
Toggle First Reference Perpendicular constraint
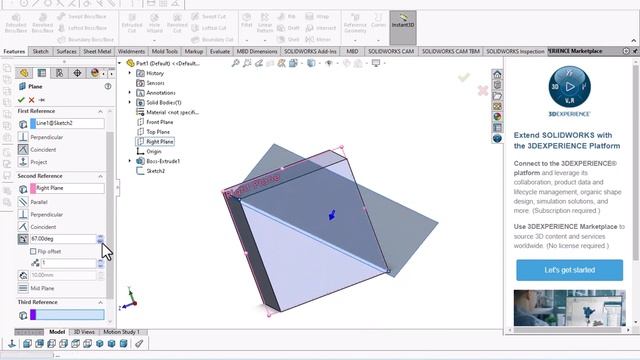[23, 137]
